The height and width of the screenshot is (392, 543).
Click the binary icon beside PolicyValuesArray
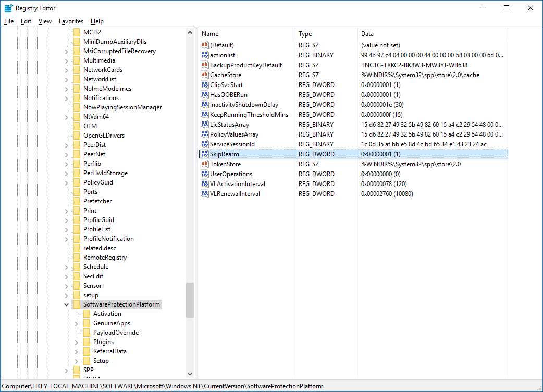[x=205, y=134]
